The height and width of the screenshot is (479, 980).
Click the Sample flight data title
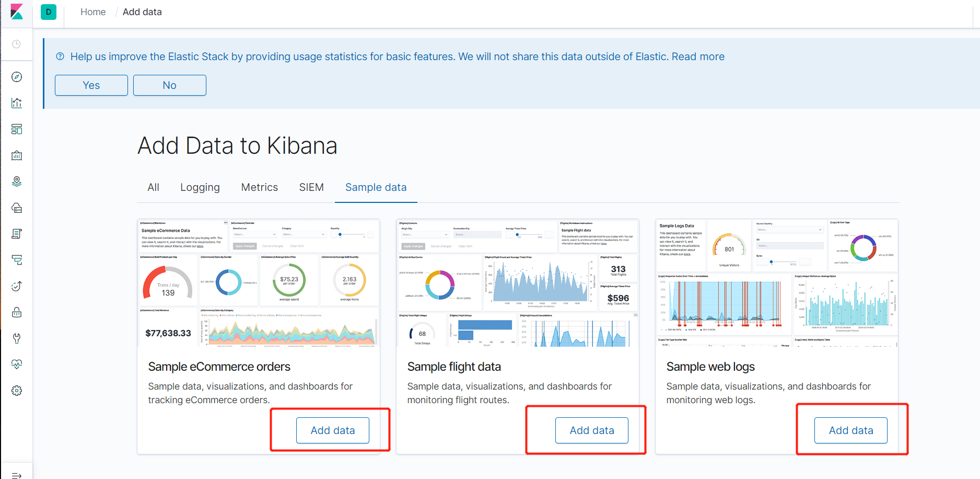click(454, 367)
